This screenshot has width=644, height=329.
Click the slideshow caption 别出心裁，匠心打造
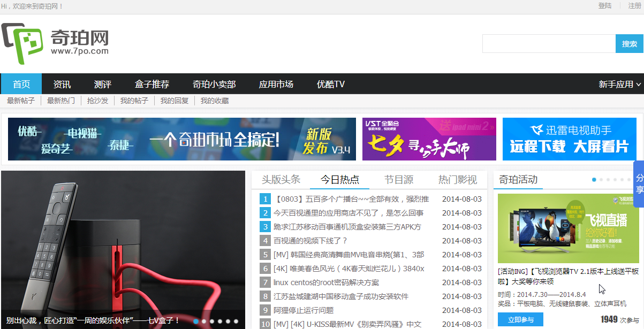click(93, 321)
